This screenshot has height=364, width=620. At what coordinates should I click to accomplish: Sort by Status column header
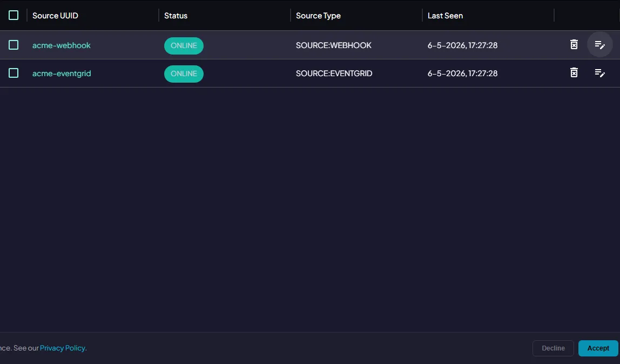176,16
